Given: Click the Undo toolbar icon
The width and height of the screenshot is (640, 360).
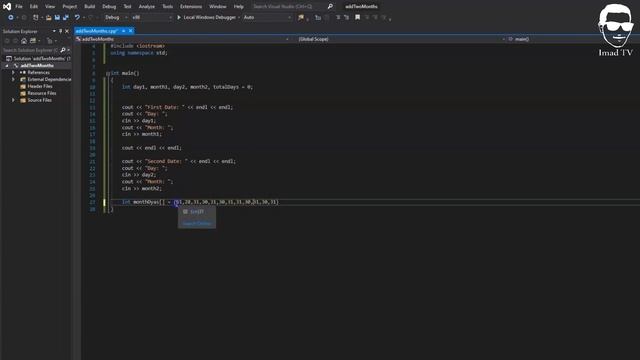Looking at the screenshot, I should click(77, 18).
